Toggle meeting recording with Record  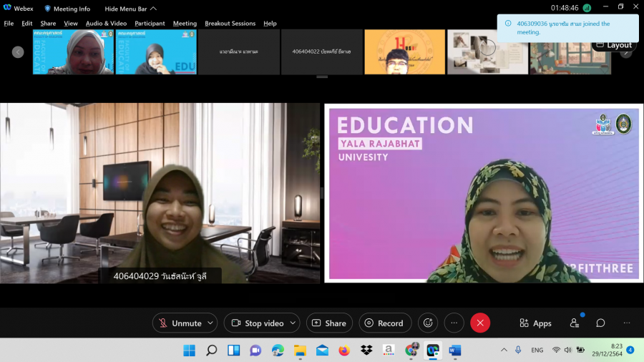[385, 323]
